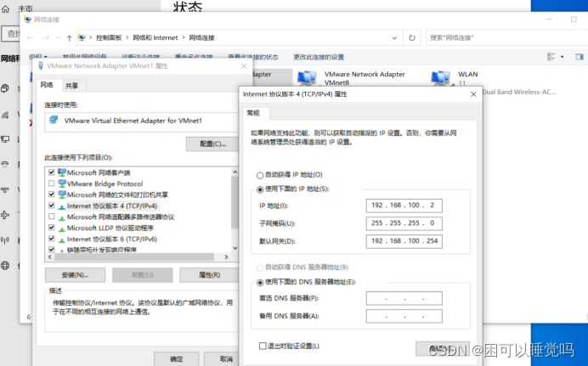Toggle the 文件和打印机共享 checkbox
This screenshot has width=588, height=366.
[x=52, y=194]
